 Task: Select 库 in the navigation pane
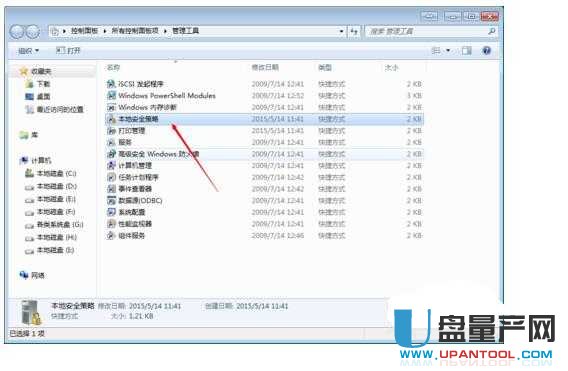click(x=34, y=135)
